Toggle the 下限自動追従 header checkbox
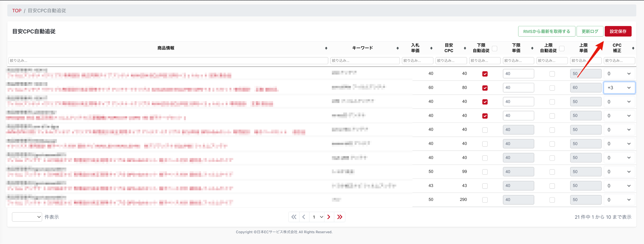This screenshot has height=244, width=644. [x=494, y=48]
